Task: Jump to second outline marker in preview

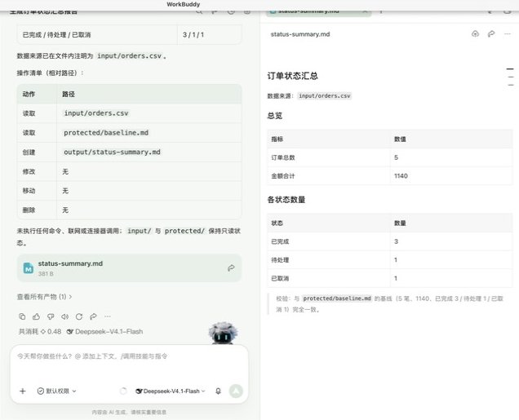Action: (511, 77)
